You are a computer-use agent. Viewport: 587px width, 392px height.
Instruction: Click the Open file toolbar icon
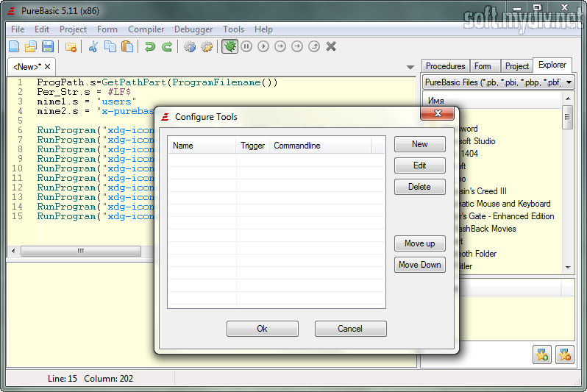click(31, 46)
